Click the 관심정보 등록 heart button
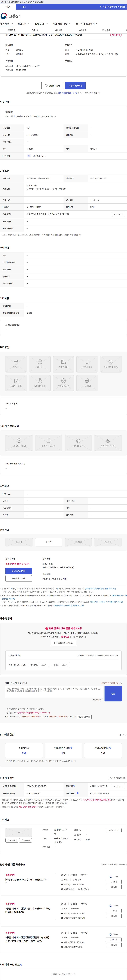The width and height of the screenshot is (127, 980). [x=52, y=86]
